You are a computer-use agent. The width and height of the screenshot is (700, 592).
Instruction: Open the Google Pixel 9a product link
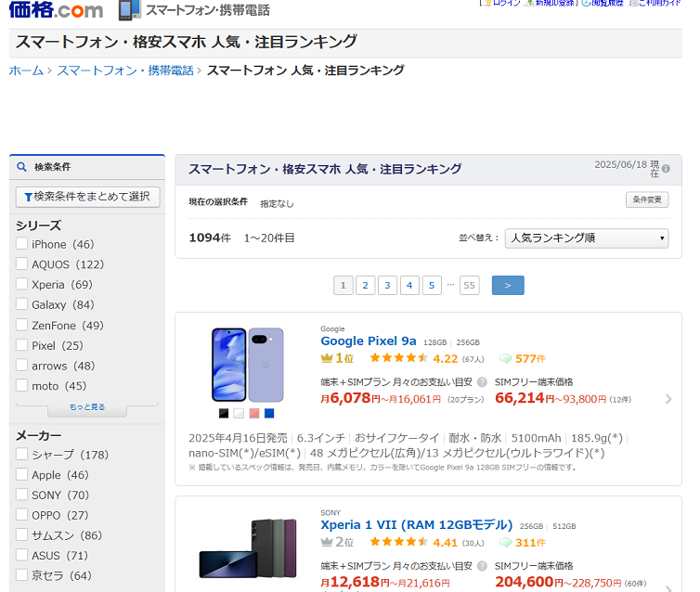[x=369, y=341]
